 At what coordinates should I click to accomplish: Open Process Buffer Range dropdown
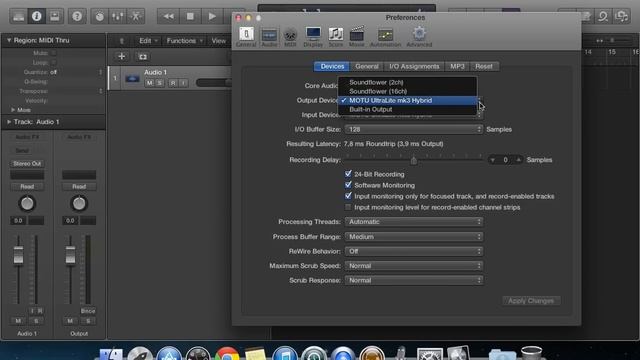coord(414,236)
